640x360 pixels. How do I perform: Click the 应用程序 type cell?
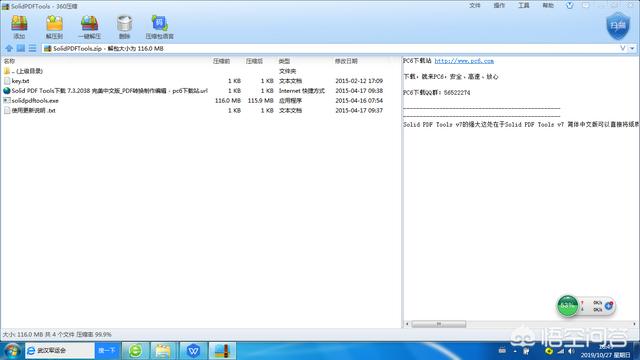point(290,100)
